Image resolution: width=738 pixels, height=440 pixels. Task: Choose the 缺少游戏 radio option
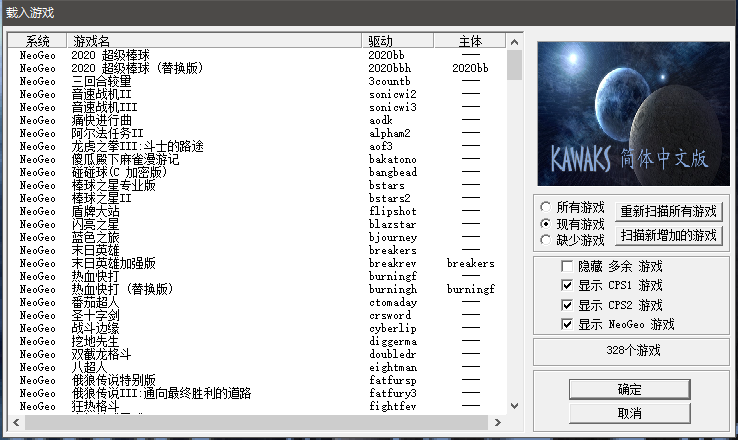[x=546, y=239]
